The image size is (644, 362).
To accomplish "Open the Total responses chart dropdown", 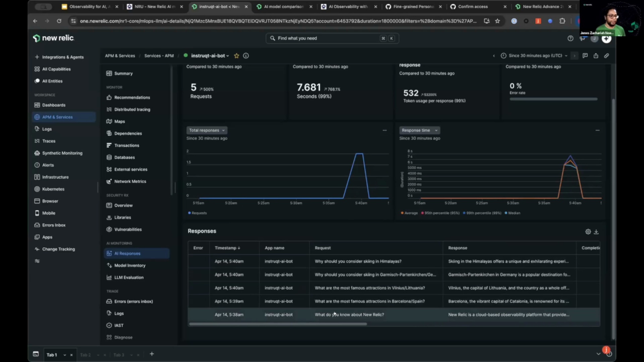I will tap(207, 130).
